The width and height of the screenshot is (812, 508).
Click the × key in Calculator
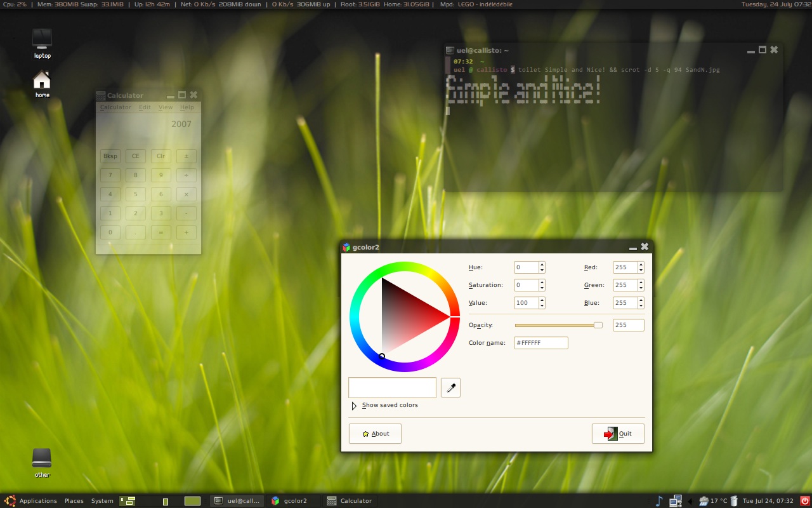(187, 194)
